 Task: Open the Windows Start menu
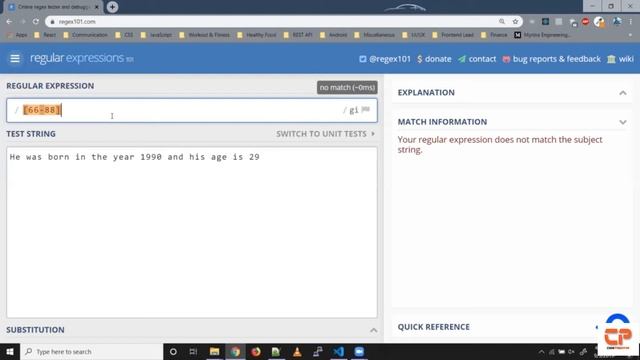point(9,351)
